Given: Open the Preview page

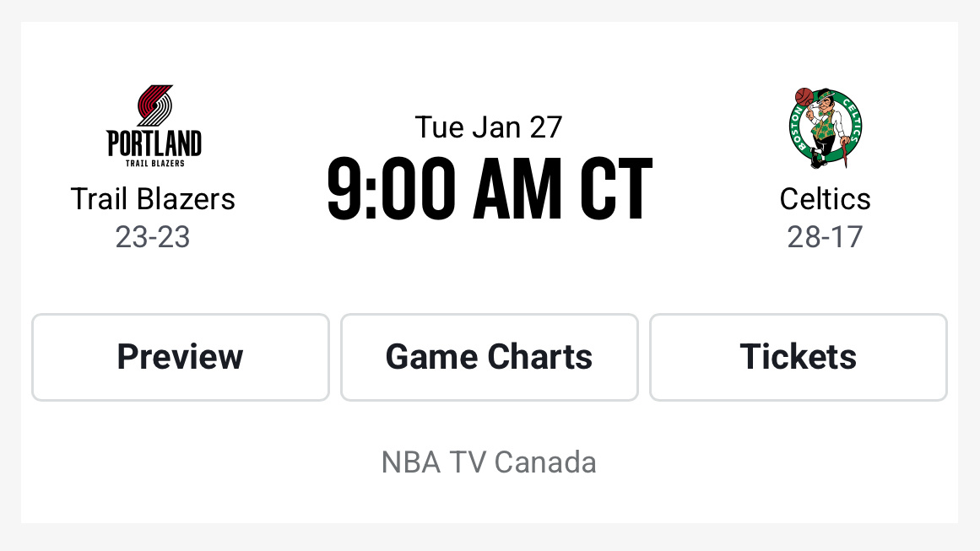Looking at the screenshot, I should [x=180, y=357].
